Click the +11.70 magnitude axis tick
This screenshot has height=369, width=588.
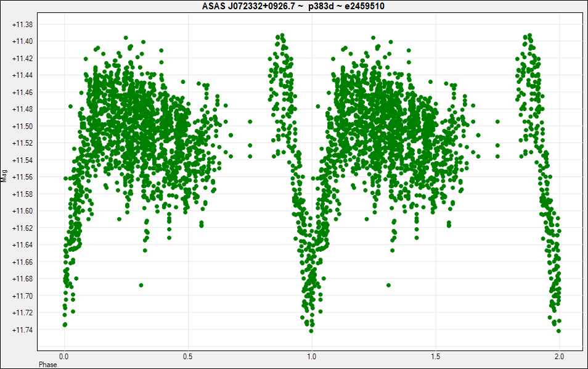pyautogui.click(x=23, y=296)
